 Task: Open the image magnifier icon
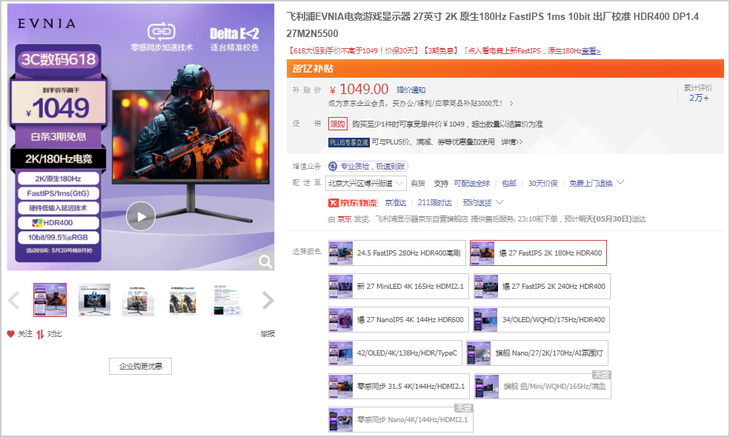click(x=265, y=262)
